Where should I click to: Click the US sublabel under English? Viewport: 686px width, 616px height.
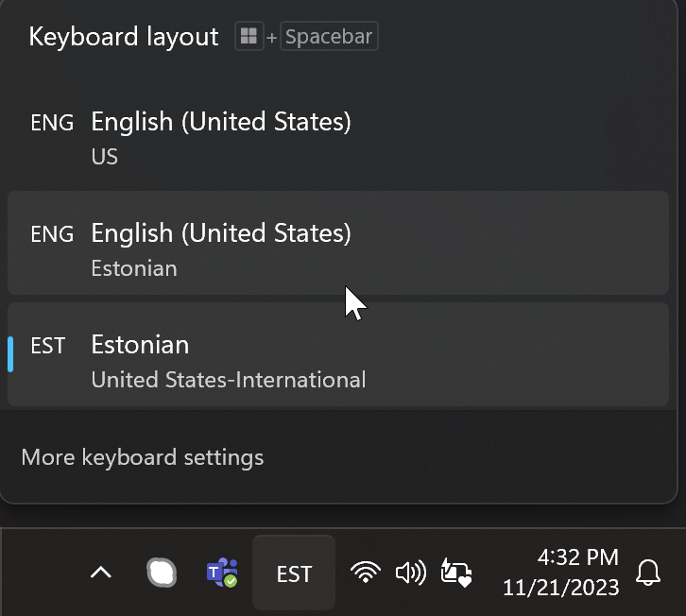(105, 157)
